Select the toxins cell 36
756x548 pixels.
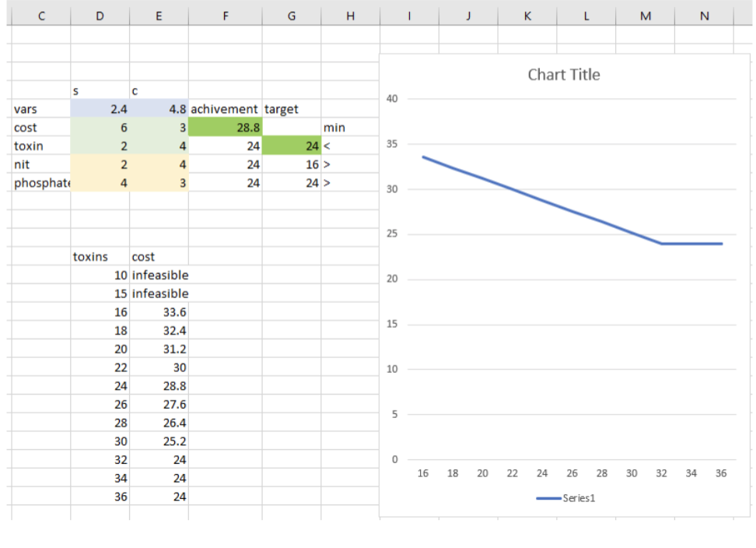click(x=100, y=497)
